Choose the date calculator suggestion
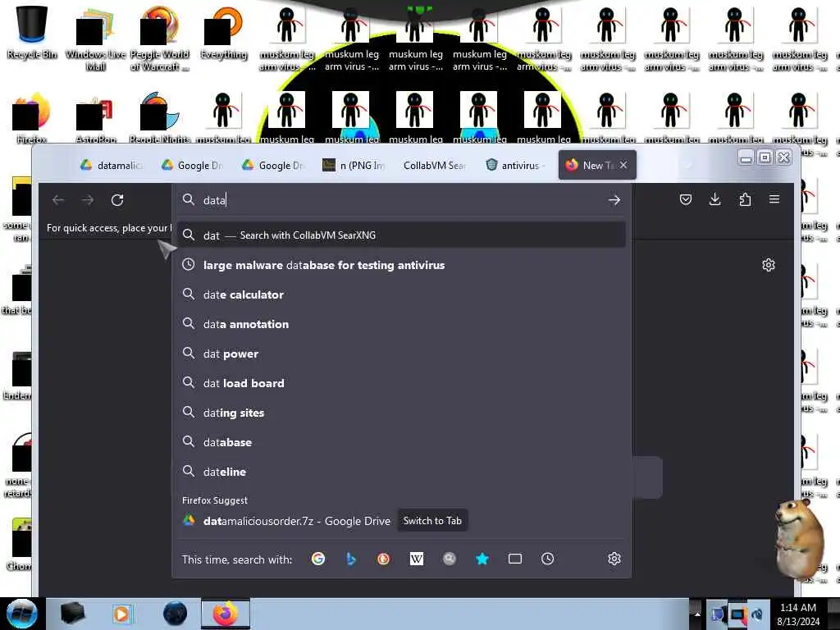Screen dimensions: 840x630 401,294
